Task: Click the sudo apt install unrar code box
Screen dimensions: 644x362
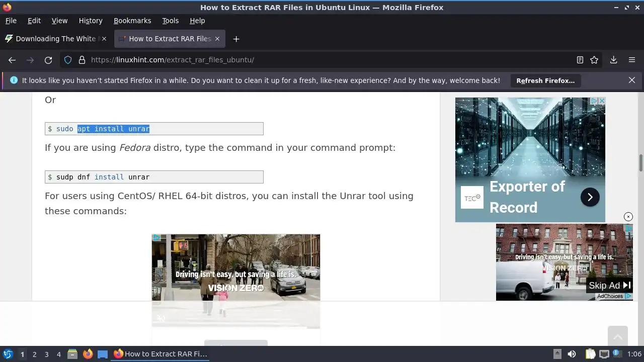Action: tap(154, 129)
